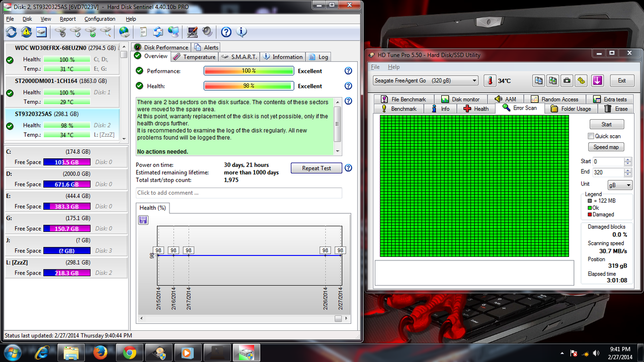Click the Health 98% bar in Overview

point(249,86)
